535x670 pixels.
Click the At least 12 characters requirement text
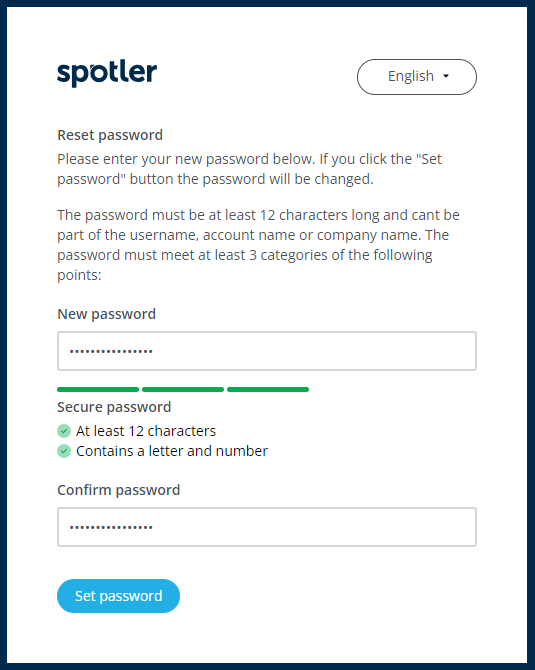tap(146, 431)
